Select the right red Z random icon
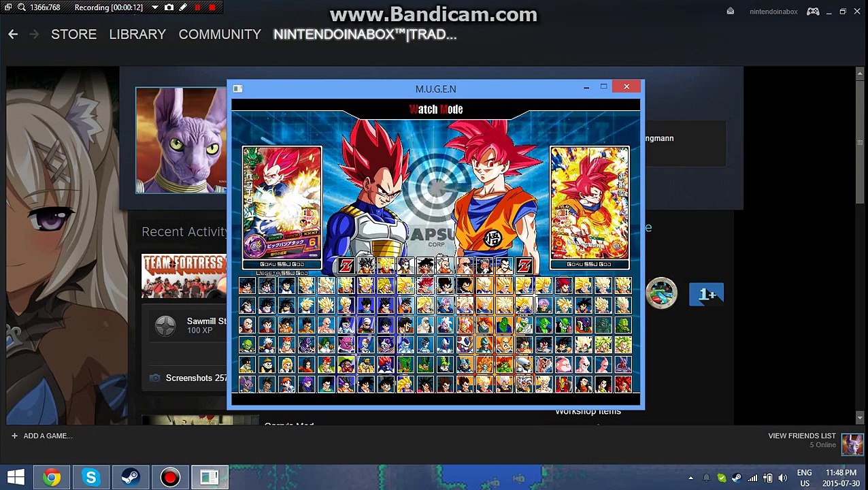This screenshot has width=868, height=490. [x=524, y=265]
